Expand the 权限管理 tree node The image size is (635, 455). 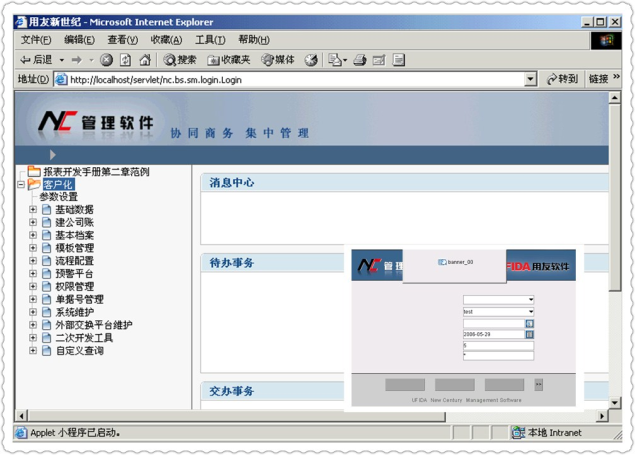33,287
